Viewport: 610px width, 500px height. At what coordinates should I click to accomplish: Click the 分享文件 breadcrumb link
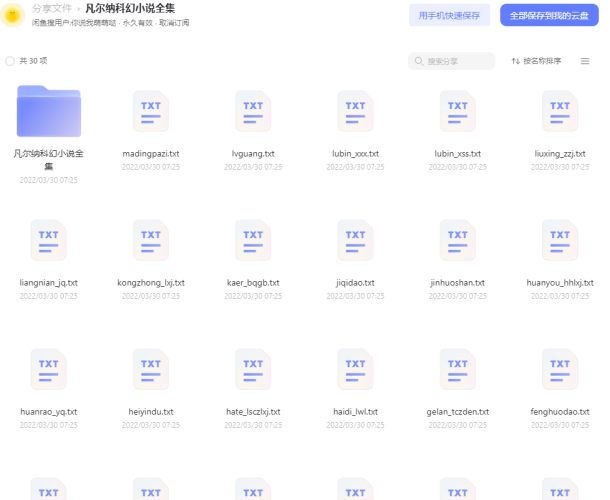click(50, 8)
